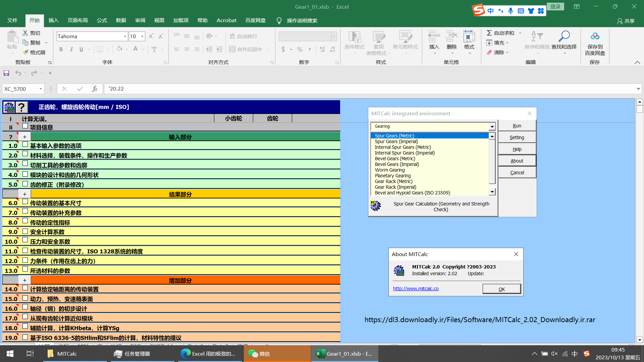
Task: Toggle checkbox for row 3.0 切削工具的参数和齿廓
Action: point(25,163)
